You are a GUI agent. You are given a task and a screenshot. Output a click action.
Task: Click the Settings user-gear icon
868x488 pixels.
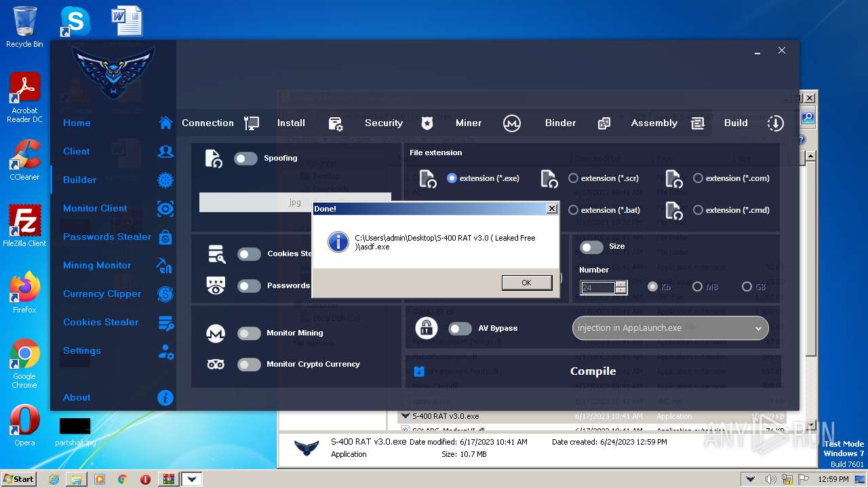(x=165, y=351)
